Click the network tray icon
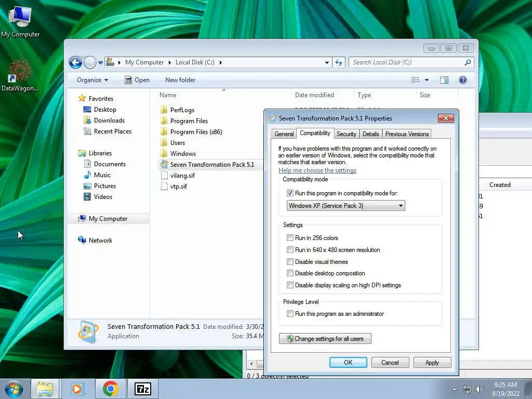 click(x=467, y=389)
